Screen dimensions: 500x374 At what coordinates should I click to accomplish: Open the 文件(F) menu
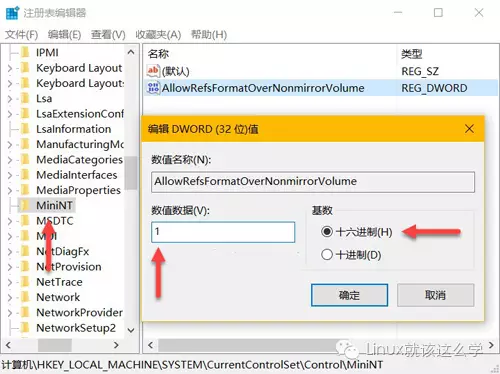pos(22,34)
